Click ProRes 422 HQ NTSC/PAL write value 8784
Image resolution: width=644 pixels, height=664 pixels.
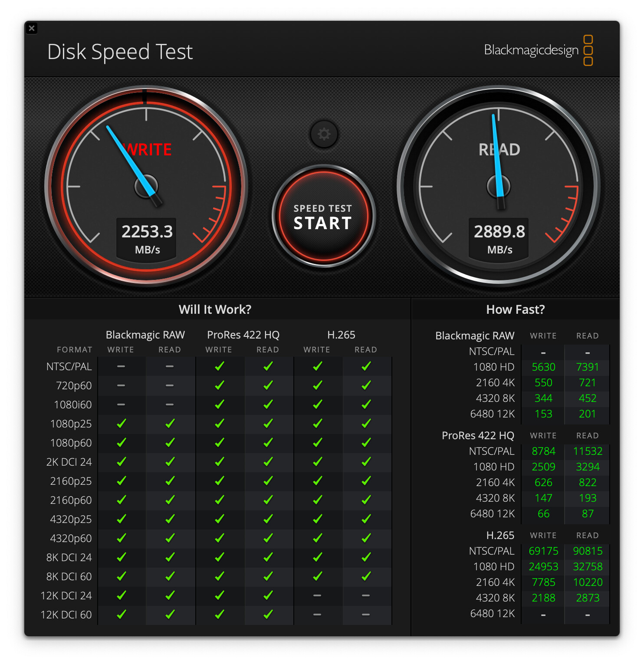tap(543, 451)
